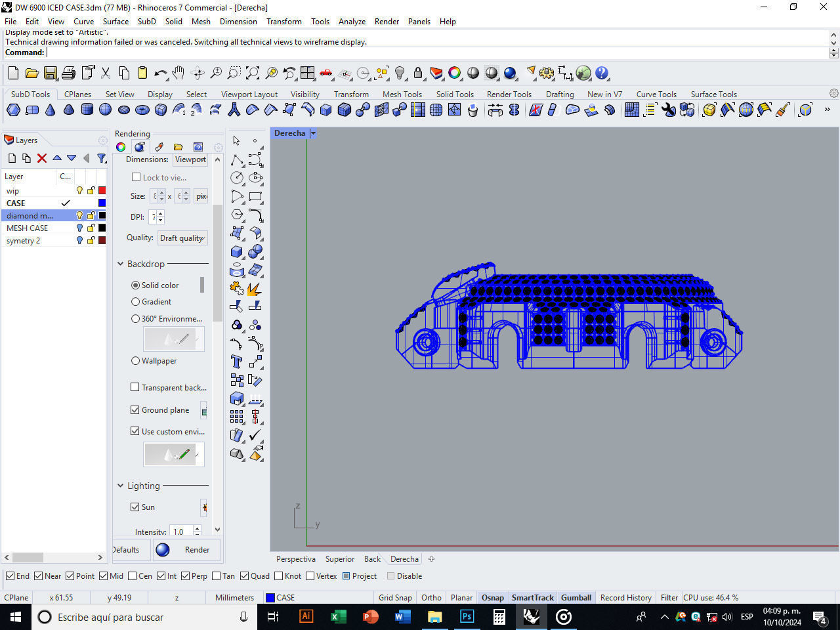Click in the Command input field
Image resolution: width=840 pixels, height=630 pixels.
point(437,52)
